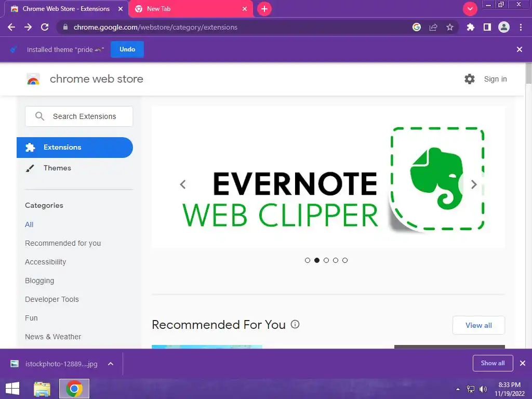Open network status tray icon
532x399 pixels.
pos(471,389)
